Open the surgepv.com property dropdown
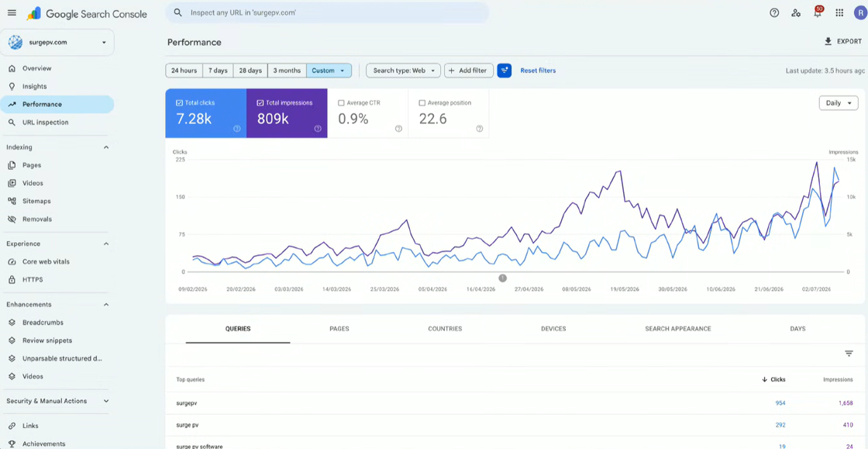868x449 pixels. point(57,42)
